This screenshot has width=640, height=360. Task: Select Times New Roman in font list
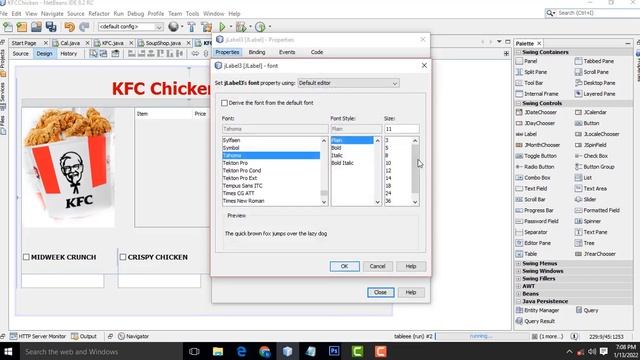244,201
